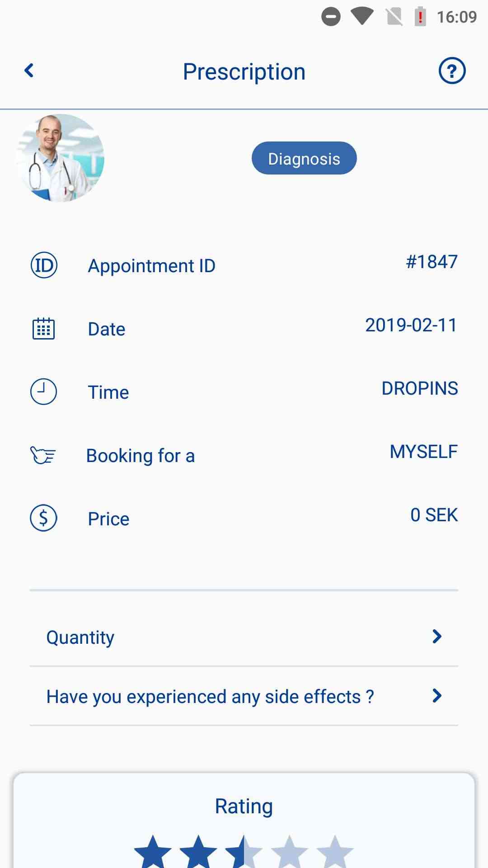View the doctor's profile photo
The height and width of the screenshot is (868, 488).
[60, 158]
